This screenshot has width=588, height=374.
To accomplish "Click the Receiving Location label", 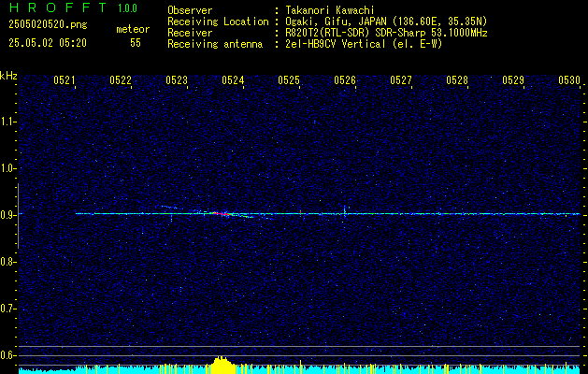I will 218,22.
